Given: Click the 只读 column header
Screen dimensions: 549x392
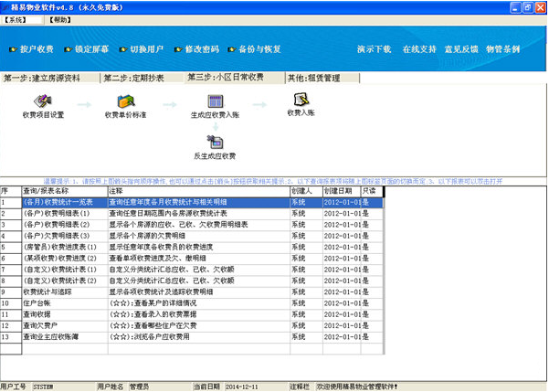Looking at the screenshot, I should click(372, 191).
